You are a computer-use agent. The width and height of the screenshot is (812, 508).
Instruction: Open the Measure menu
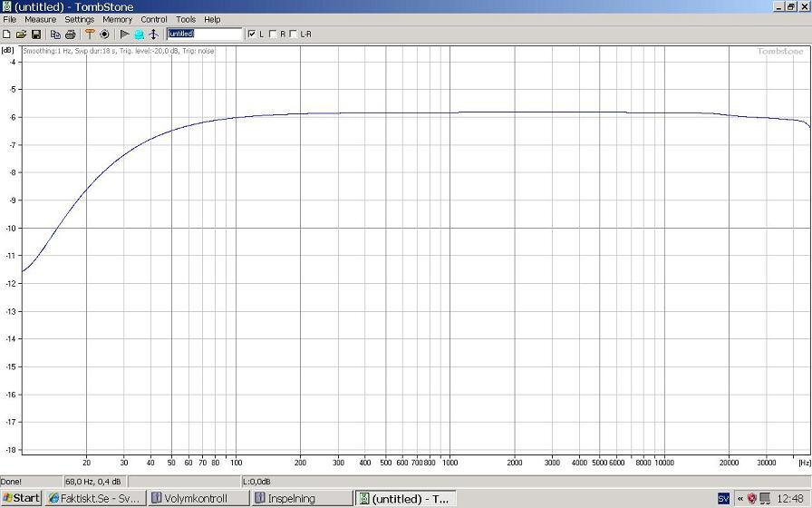pos(40,19)
